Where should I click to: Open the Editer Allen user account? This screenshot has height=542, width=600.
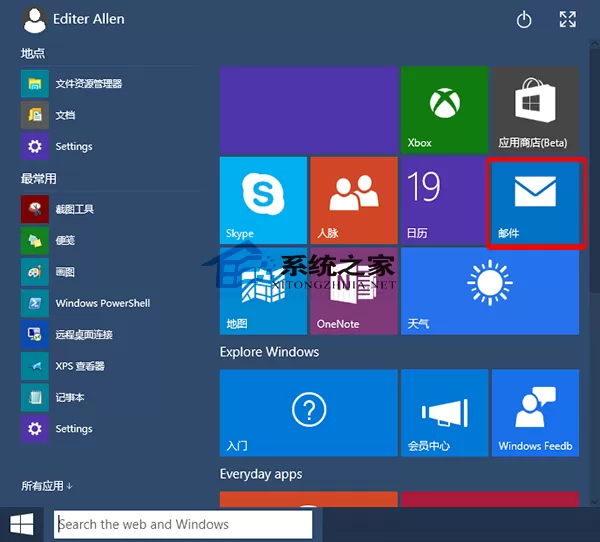point(73,20)
